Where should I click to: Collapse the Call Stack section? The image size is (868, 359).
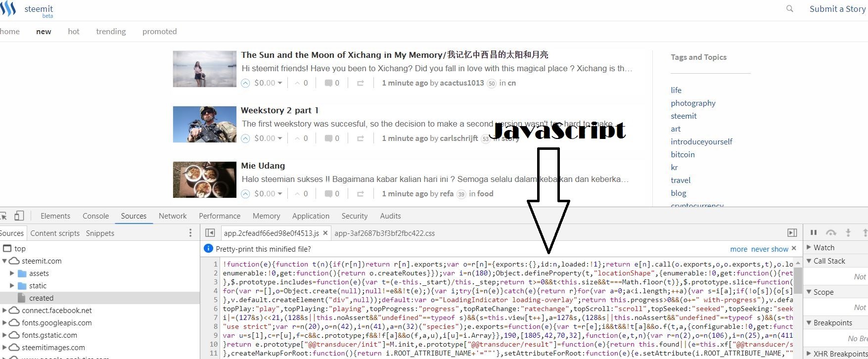pyautogui.click(x=809, y=261)
